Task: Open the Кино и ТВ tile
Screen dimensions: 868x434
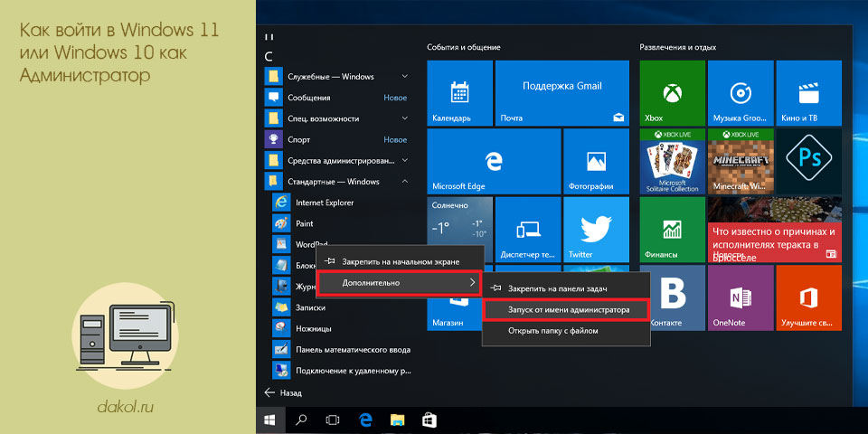Action: point(808,93)
